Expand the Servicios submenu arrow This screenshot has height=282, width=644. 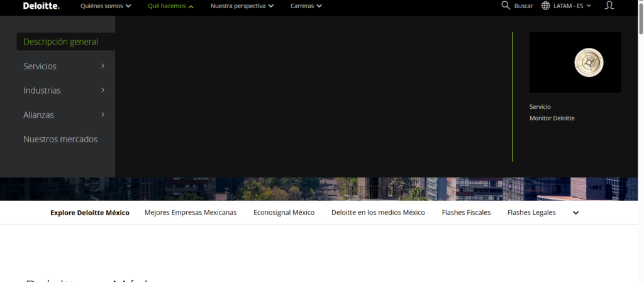(103, 65)
